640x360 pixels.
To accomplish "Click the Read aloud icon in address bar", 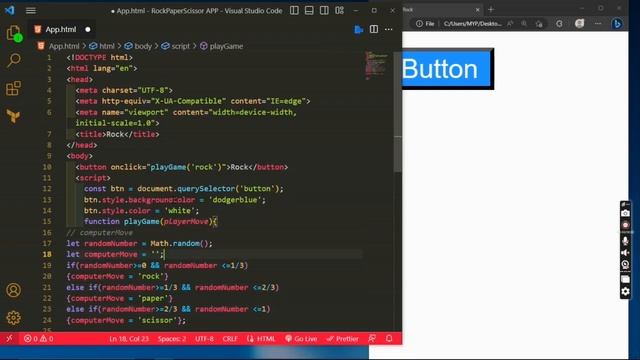I will 510,24.
